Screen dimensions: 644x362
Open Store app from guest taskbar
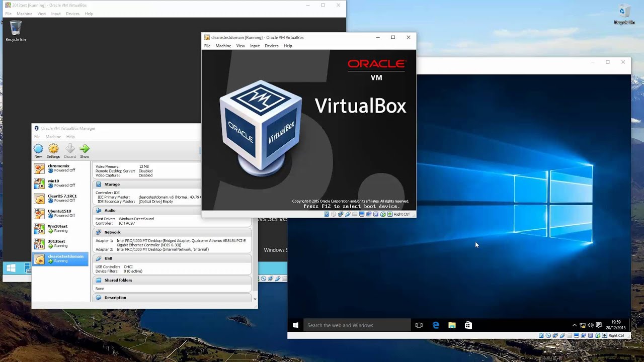(468, 325)
